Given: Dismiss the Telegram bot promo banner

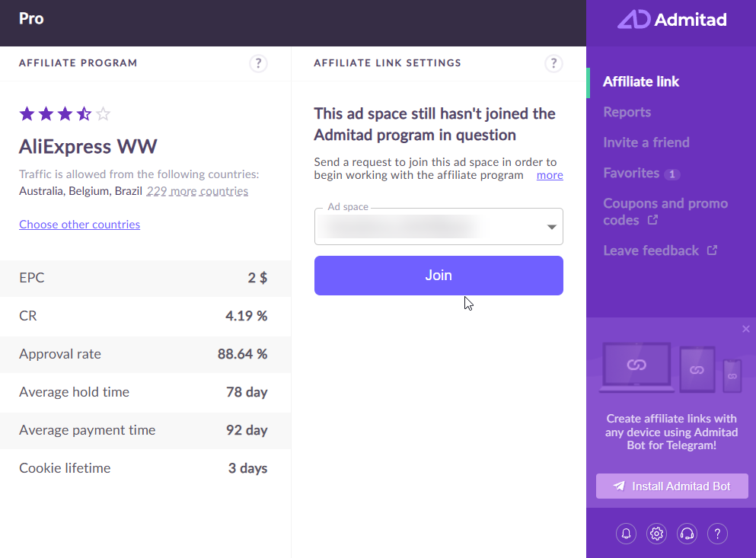Looking at the screenshot, I should point(746,329).
